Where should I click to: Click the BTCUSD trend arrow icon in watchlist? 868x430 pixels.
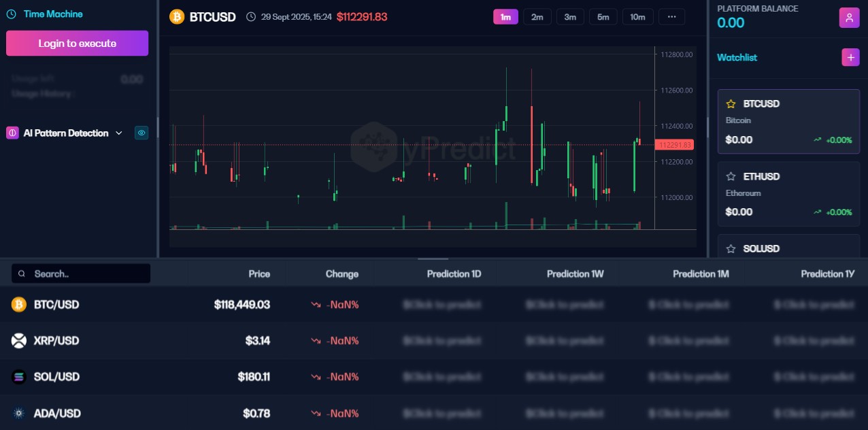pyautogui.click(x=817, y=139)
